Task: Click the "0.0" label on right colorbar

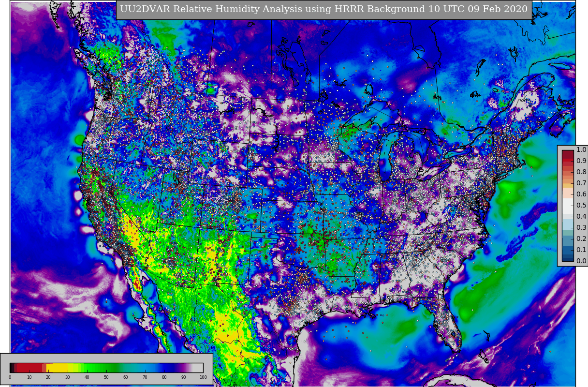Action: (x=581, y=261)
